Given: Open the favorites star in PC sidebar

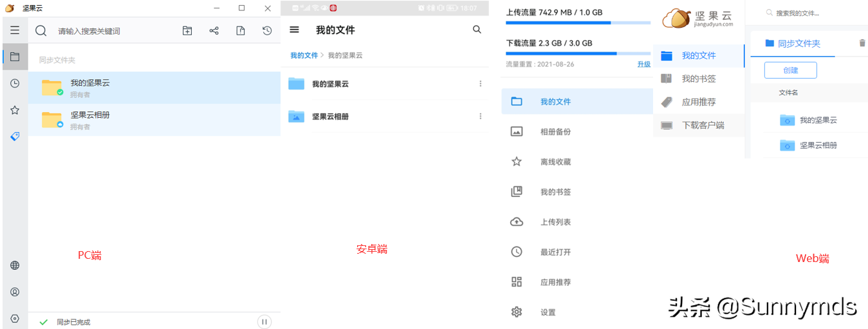Looking at the screenshot, I should [x=15, y=110].
